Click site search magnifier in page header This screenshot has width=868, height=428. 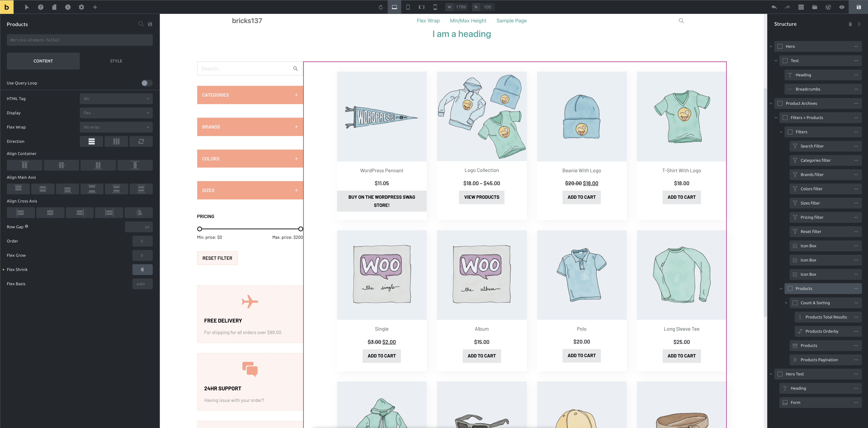[681, 21]
